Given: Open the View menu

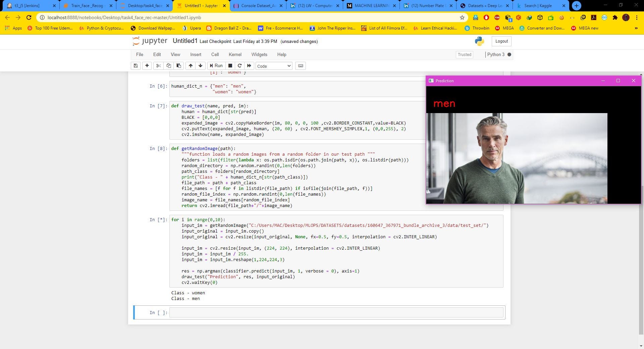Looking at the screenshot, I should (x=175, y=54).
